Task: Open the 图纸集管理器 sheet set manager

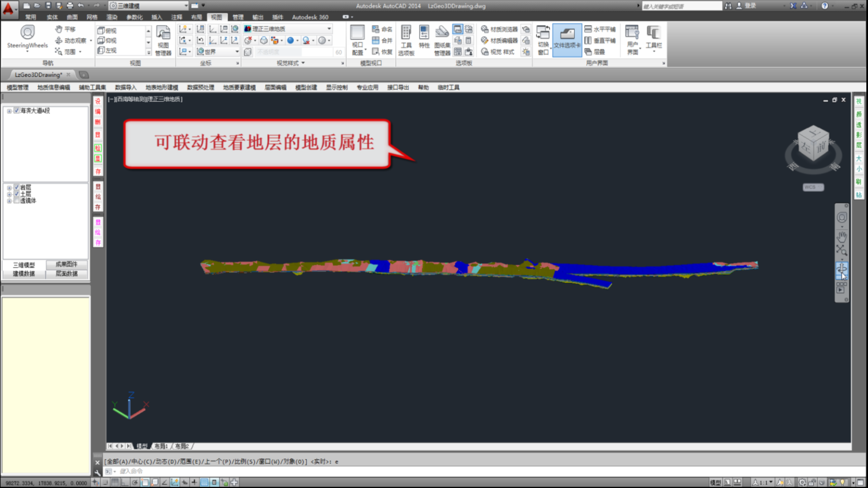Action: tap(442, 40)
